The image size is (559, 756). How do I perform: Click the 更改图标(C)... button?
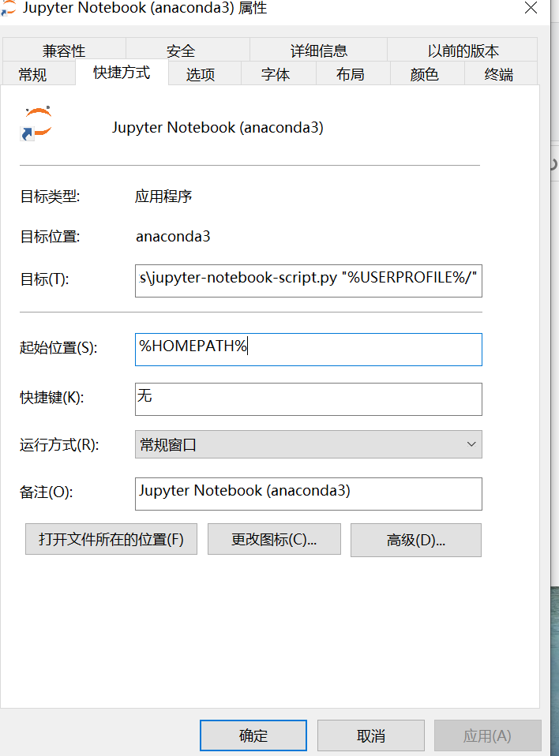(x=274, y=539)
